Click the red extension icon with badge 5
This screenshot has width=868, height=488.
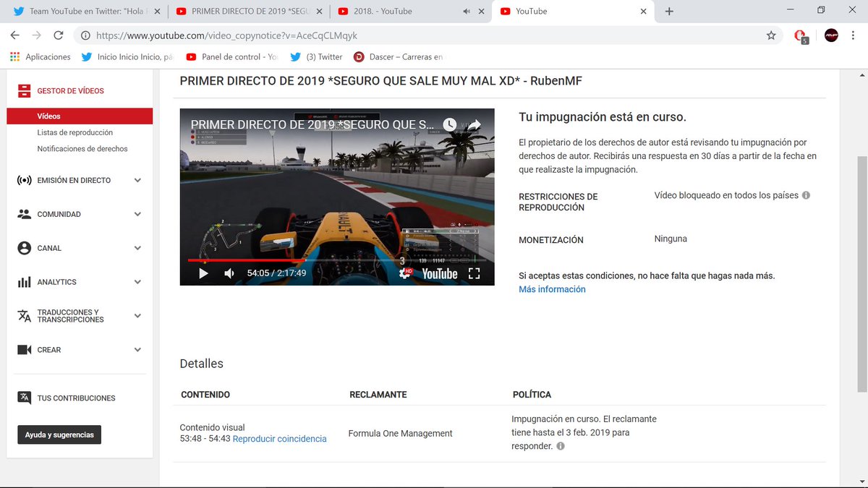(801, 36)
